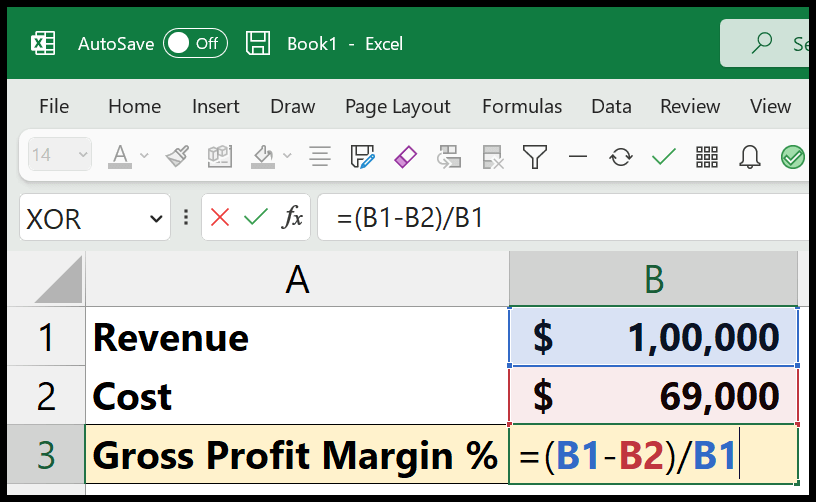Apply font color with the A icon
This screenshot has width=816, height=502.
(x=120, y=156)
